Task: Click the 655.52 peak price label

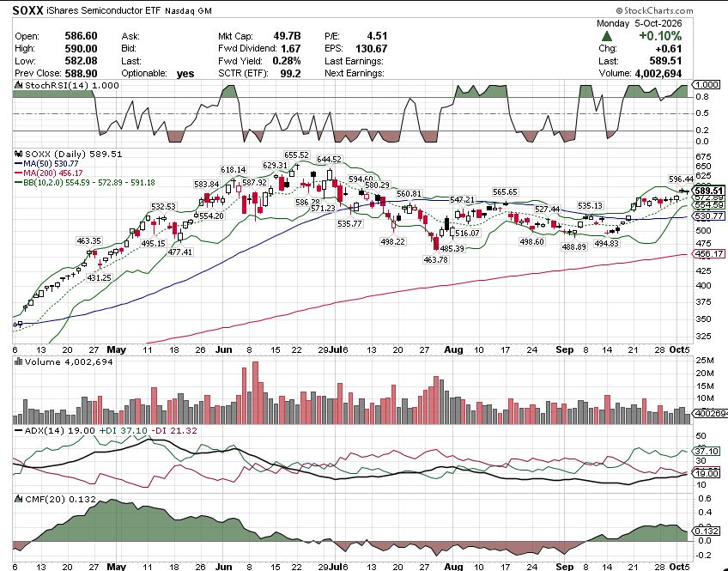Action: pos(296,155)
